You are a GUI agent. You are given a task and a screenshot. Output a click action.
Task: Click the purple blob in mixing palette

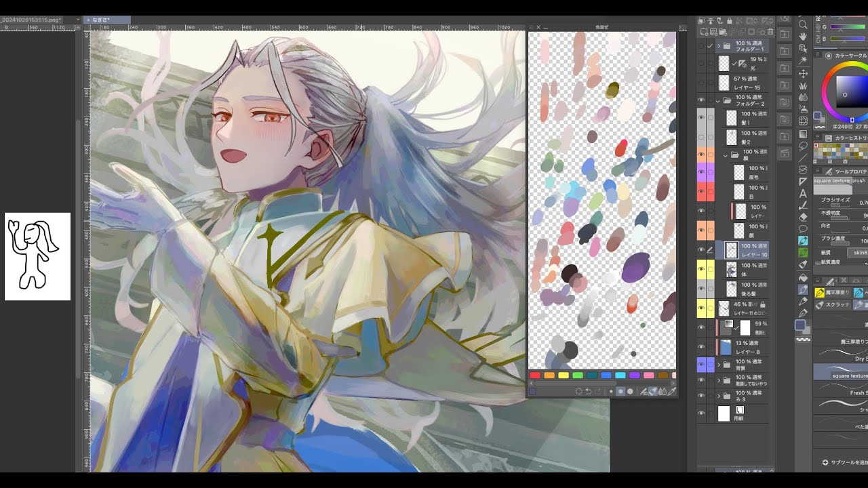(635, 267)
